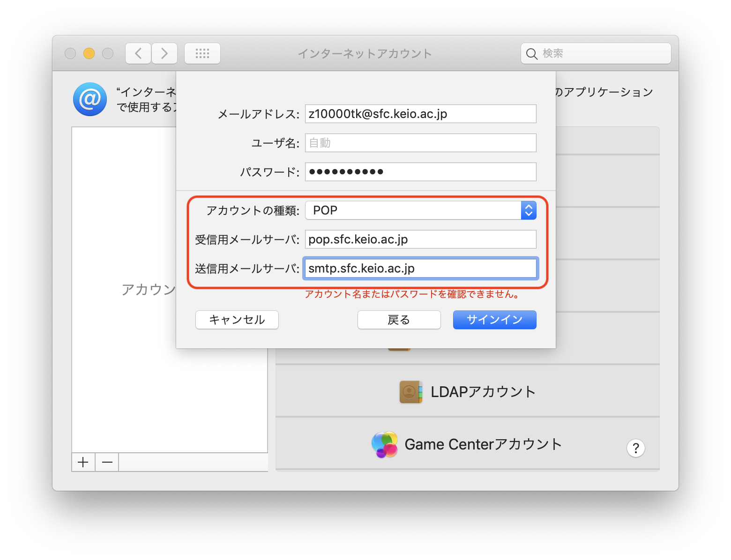Click the back navigation arrow button
The width and height of the screenshot is (731, 560).
(x=138, y=53)
